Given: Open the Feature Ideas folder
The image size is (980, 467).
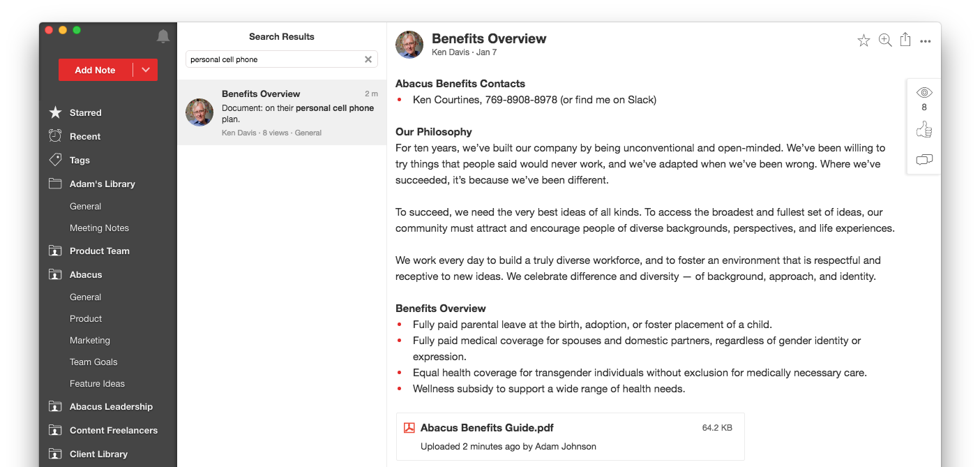Looking at the screenshot, I should pyautogui.click(x=97, y=383).
